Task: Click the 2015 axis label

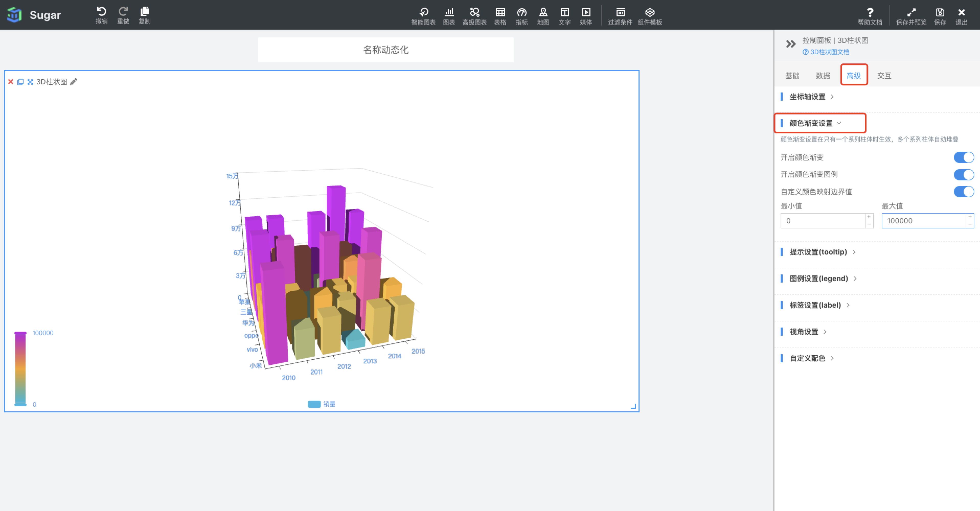Action: click(x=418, y=351)
